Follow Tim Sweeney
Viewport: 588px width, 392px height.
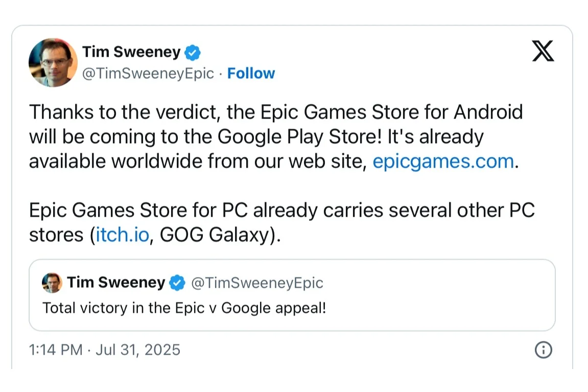[251, 74]
